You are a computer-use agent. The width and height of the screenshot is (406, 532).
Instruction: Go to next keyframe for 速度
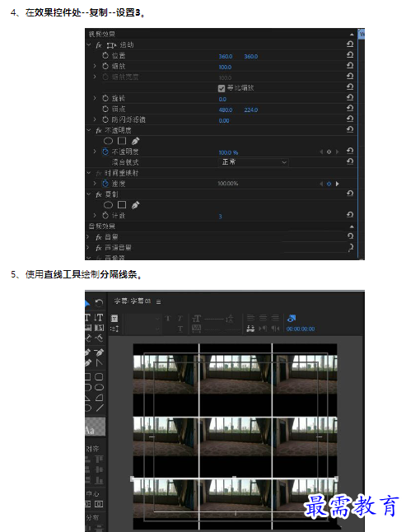click(337, 184)
